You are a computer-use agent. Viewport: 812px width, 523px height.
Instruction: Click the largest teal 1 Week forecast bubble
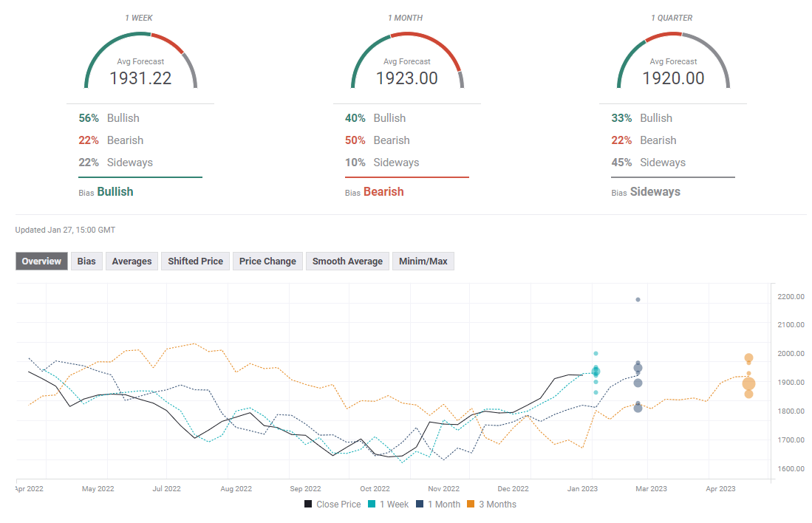coord(596,372)
